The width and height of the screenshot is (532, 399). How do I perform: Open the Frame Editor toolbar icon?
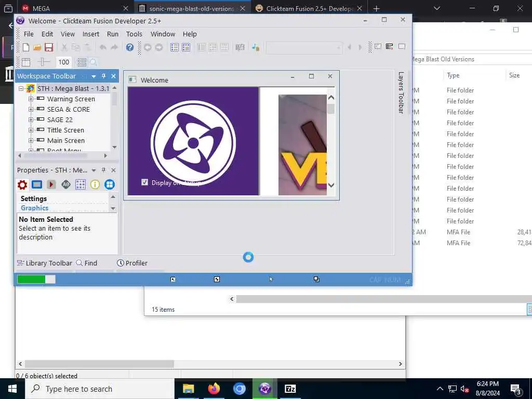click(x=186, y=47)
